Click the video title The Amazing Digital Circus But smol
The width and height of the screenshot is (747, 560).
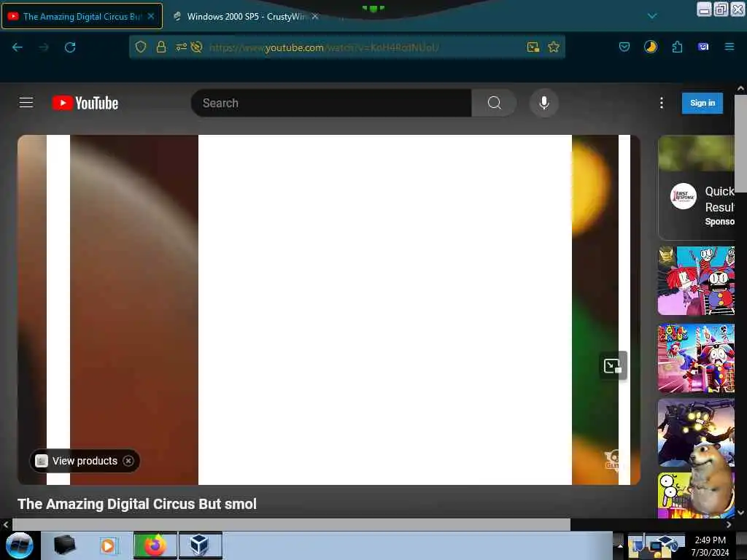[137, 504]
